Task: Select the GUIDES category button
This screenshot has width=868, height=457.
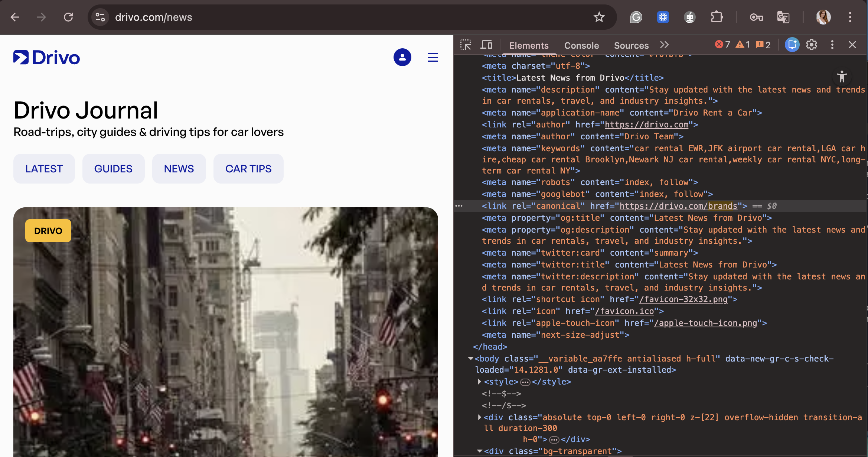Action: (x=113, y=169)
